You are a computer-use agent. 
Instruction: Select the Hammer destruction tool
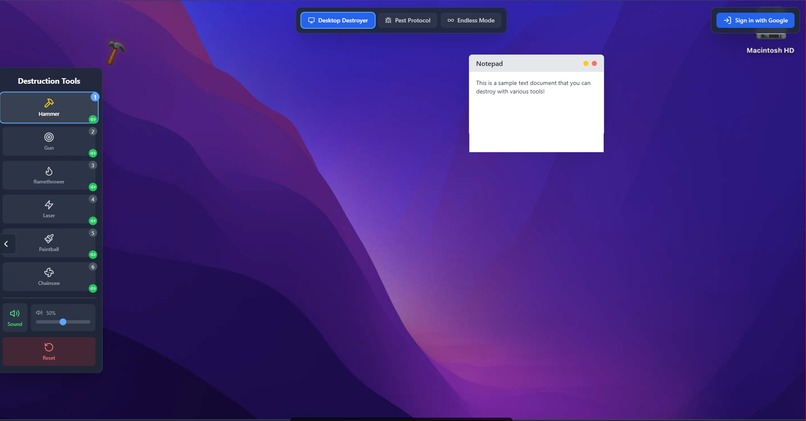coord(49,108)
